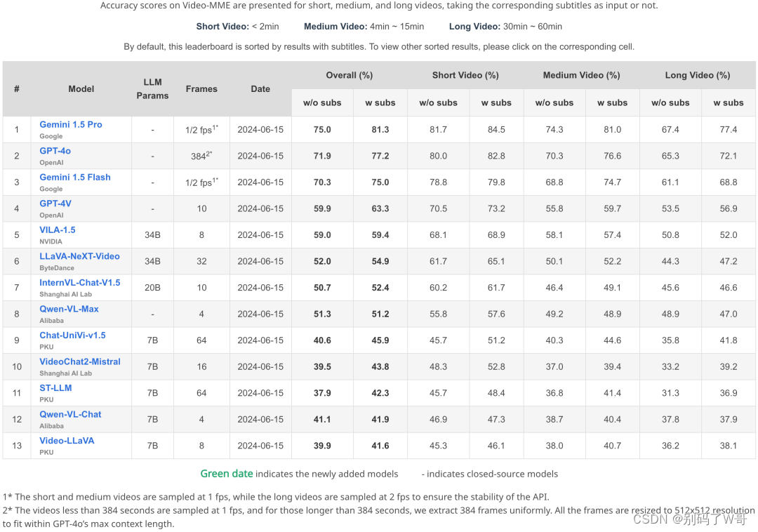This screenshot has height=532, width=758.
Task: Click the Short Video duration label
Action: [237, 27]
